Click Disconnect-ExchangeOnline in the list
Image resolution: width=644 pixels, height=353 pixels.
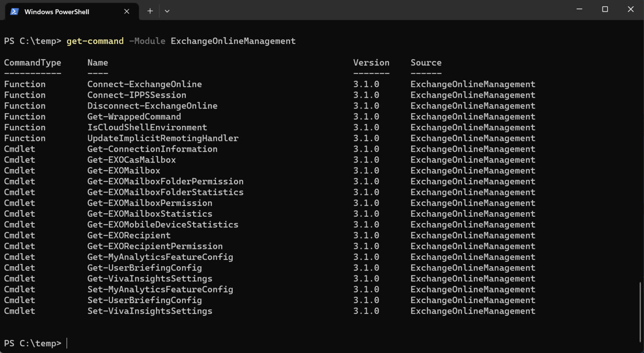pyautogui.click(x=152, y=106)
